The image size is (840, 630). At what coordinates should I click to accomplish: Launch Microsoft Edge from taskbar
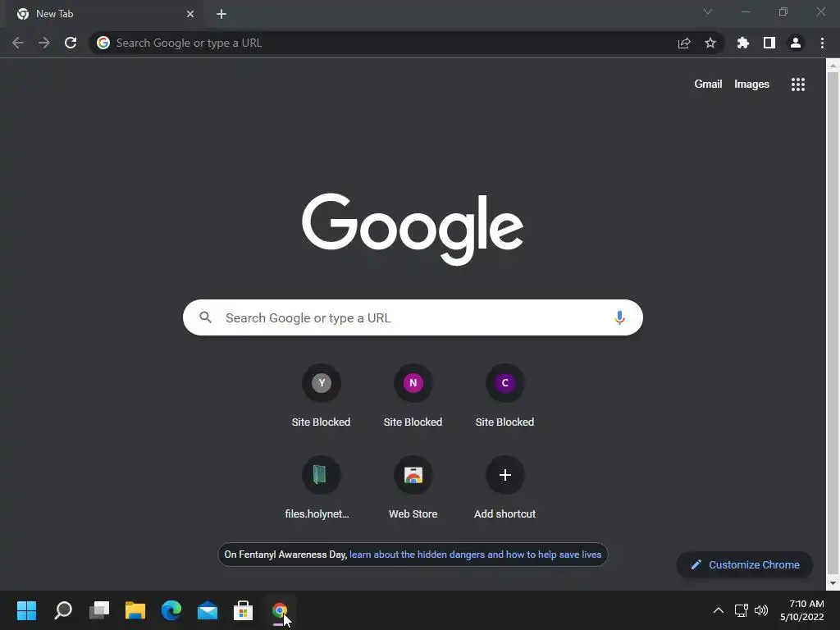pos(171,610)
